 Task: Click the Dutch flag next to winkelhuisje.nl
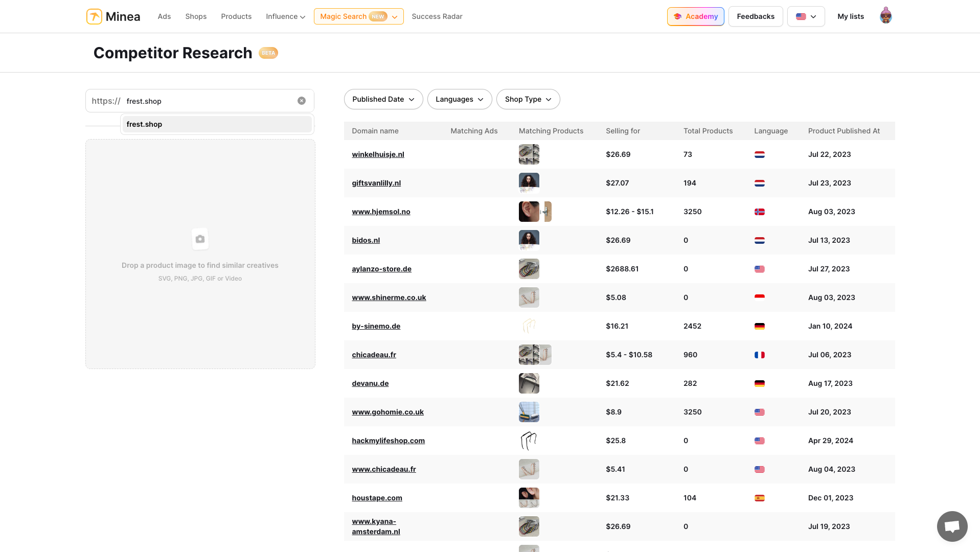coord(760,154)
